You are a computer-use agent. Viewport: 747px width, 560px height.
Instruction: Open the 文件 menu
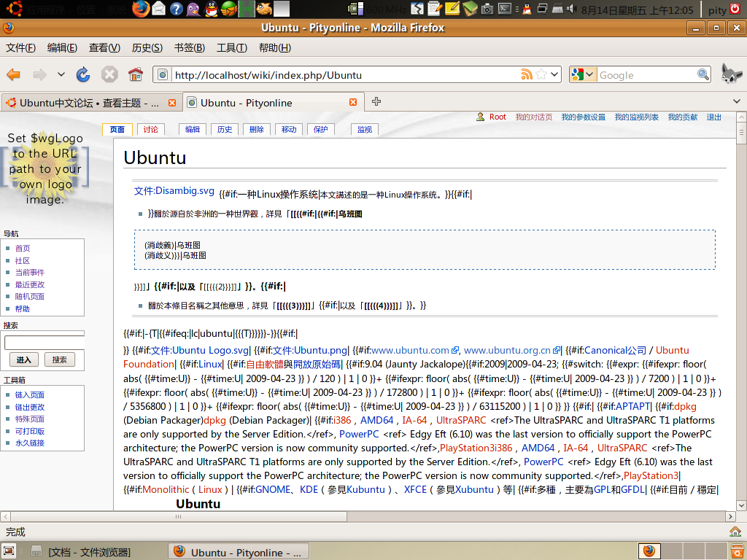pyautogui.click(x=20, y=47)
